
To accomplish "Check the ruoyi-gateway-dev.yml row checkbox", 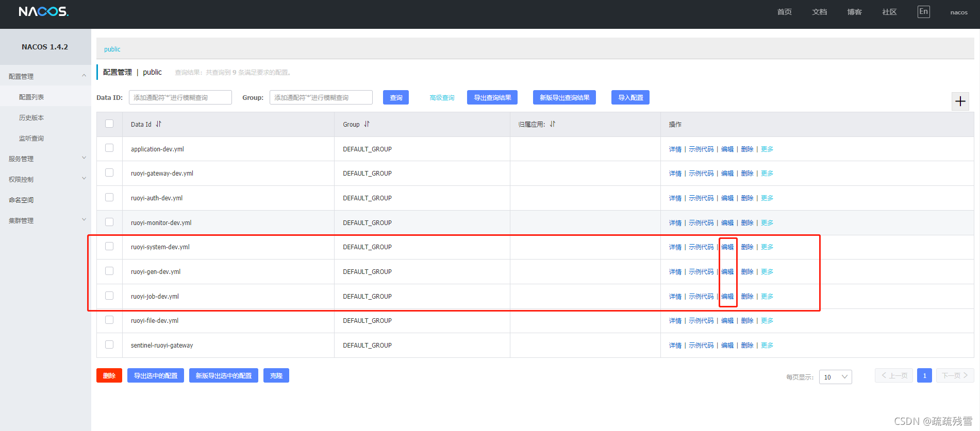I will pyautogui.click(x=109, y=173).
